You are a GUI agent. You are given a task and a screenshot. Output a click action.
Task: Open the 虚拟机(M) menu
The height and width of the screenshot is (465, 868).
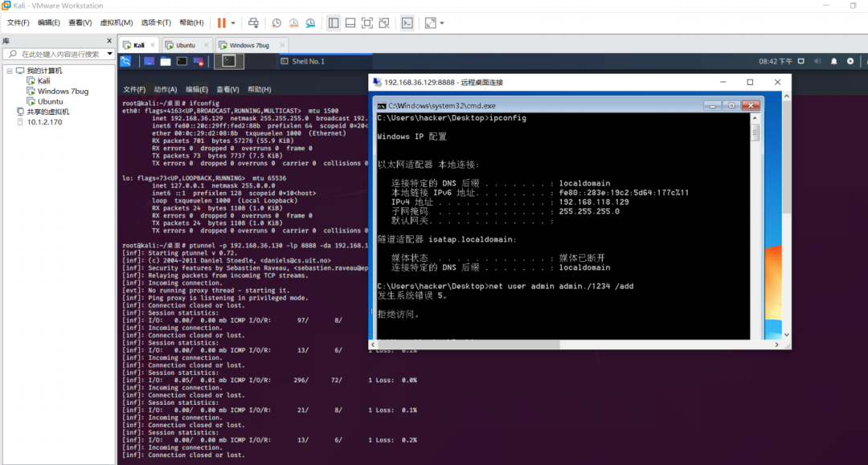(x=117, y=22)
